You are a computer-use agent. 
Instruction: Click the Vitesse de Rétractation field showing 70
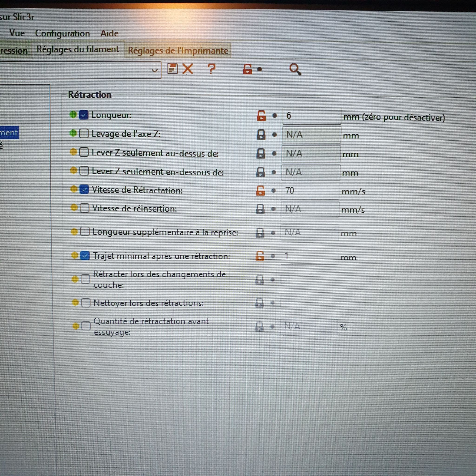[x=310, y=190]
